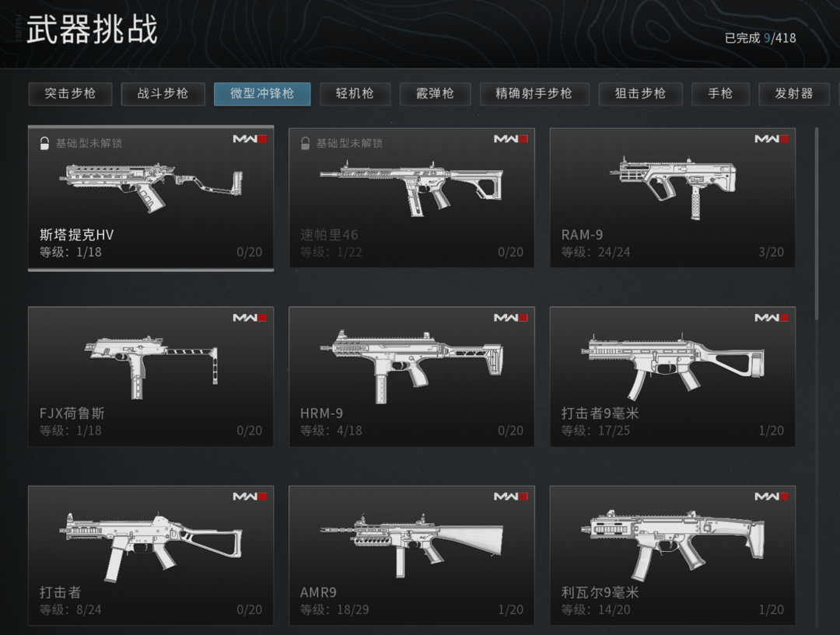
Task: Click the lock icon on 斯塔提克HV card
Action: 44,143
